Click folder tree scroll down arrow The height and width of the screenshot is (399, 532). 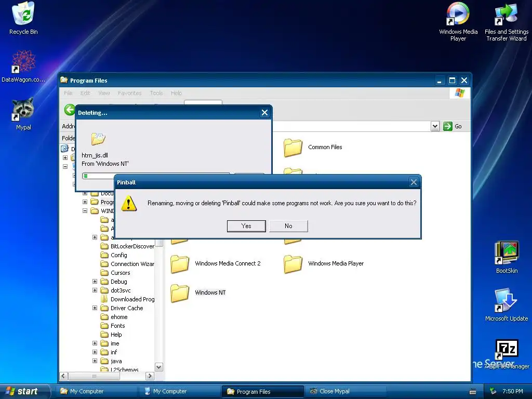(x=159, y=367)
